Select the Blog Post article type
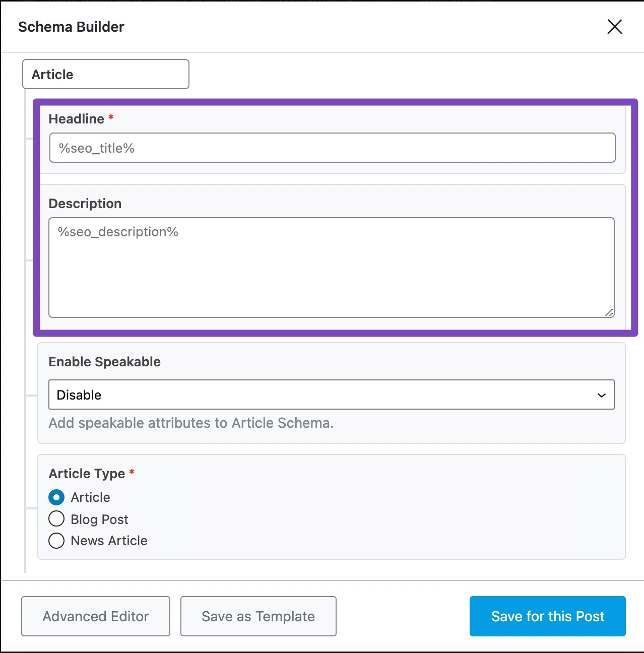The height and width of the screenshot is (653, 644). click(x=56, y=519)
